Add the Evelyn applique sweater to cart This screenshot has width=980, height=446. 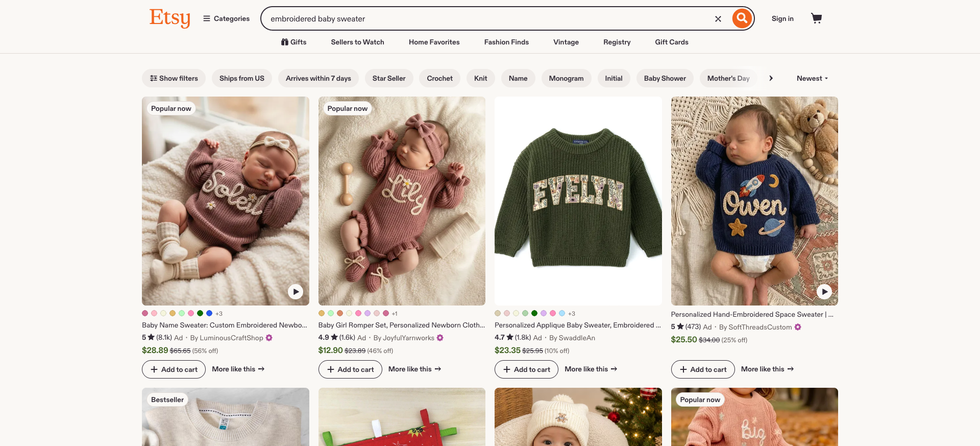(x=526, y=369)
